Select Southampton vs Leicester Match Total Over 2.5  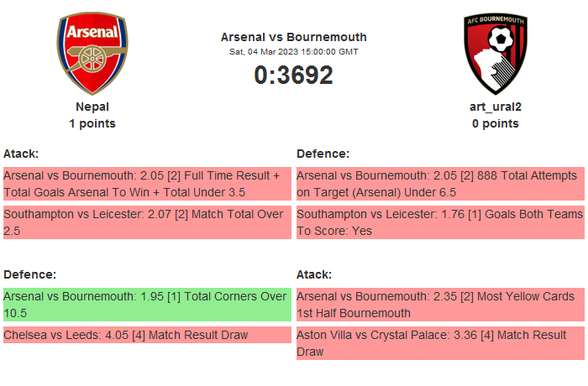point(147,222)
